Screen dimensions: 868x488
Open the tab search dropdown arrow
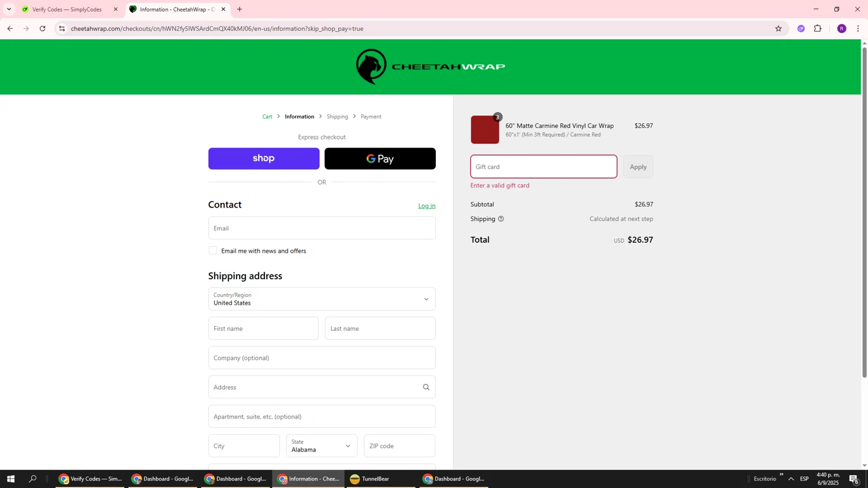click(x=9, y=9)
